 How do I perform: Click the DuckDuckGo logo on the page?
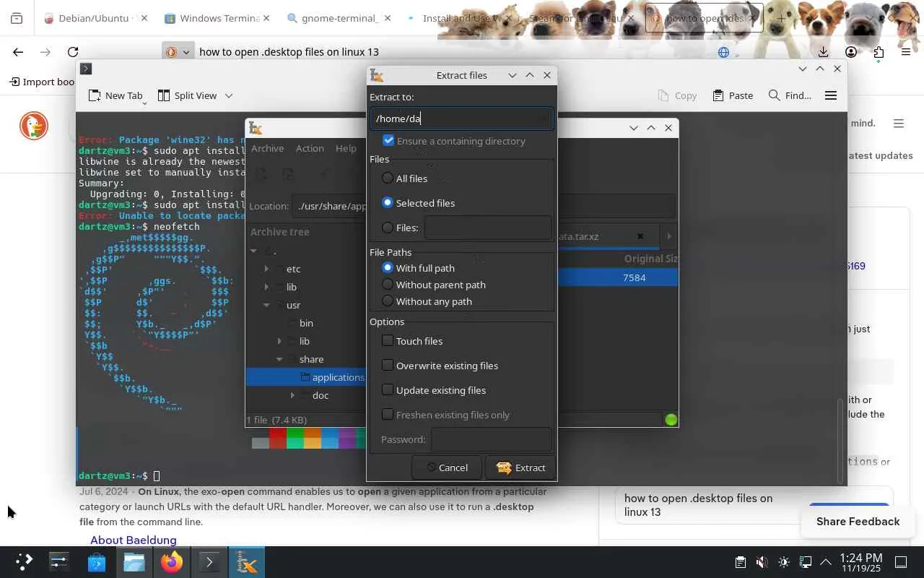pos(34,126)
